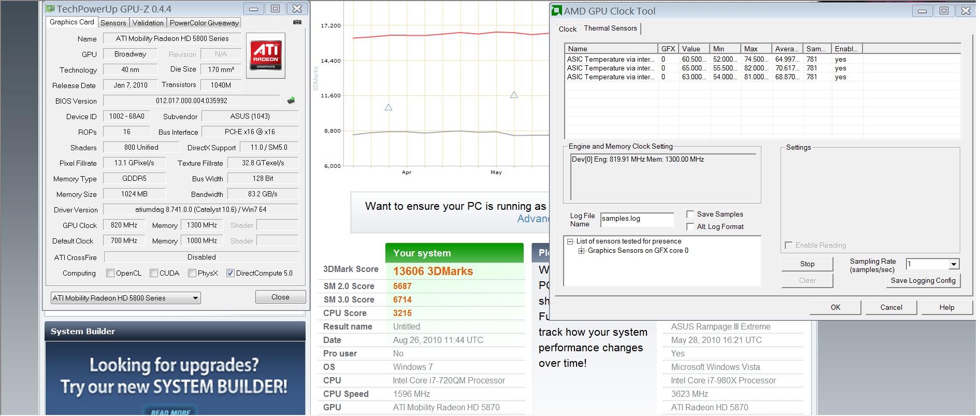Switch to the Clock tab
The height and width of the screenshot is (416, 980).
(x=567, y=29)
